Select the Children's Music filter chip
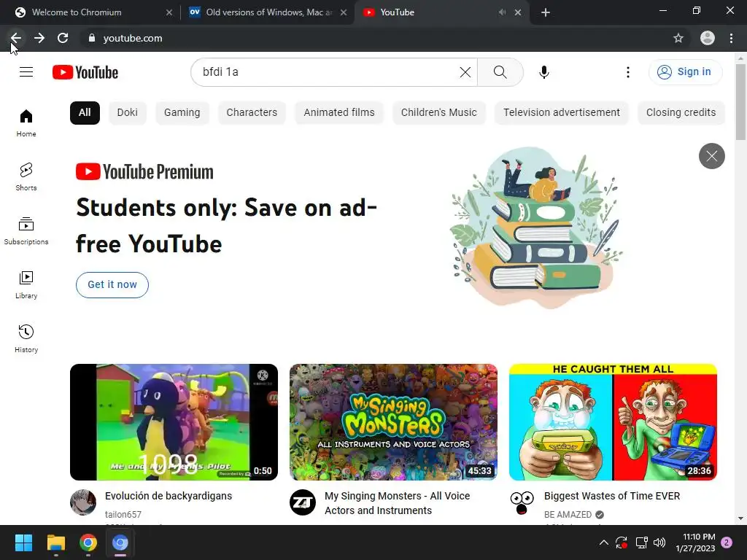Image resolution: width=747 pixels, height=560 pixels. (438, 113)
